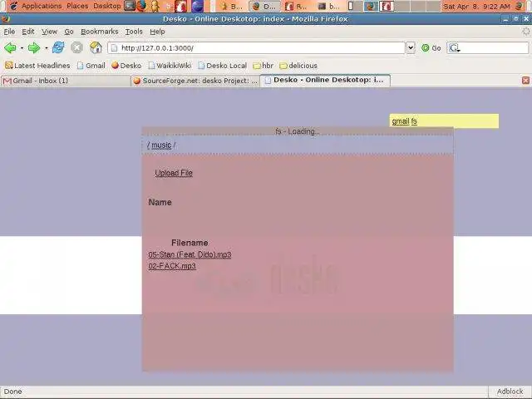Click the fs - Loading window title bar
The image size is (532, 399).
298,131
